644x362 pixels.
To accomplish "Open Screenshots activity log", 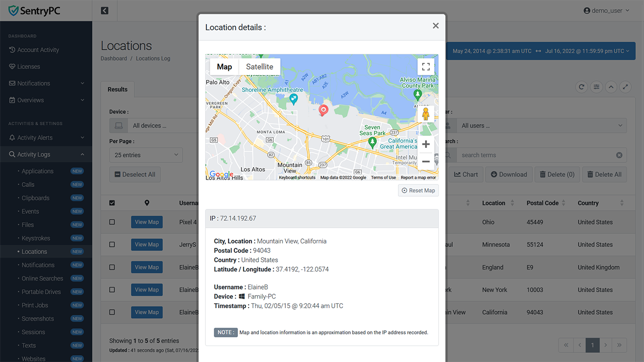I will coord(46,319).
